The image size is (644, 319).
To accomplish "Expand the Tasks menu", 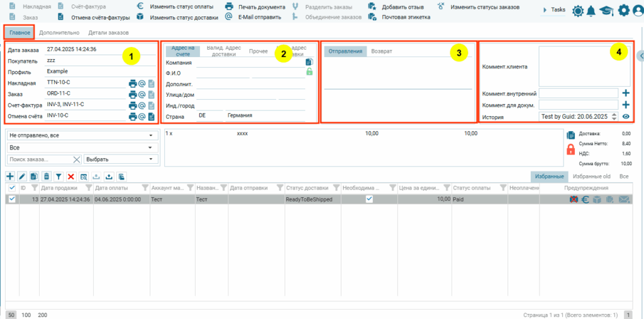I will tap(554, 10).
